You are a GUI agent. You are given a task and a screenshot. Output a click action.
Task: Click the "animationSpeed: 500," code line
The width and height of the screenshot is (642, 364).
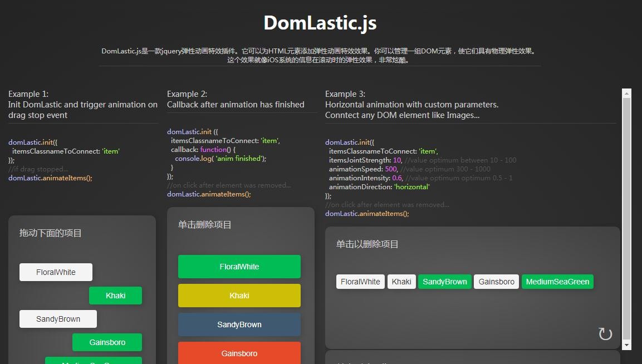click(x=364, y=169)
